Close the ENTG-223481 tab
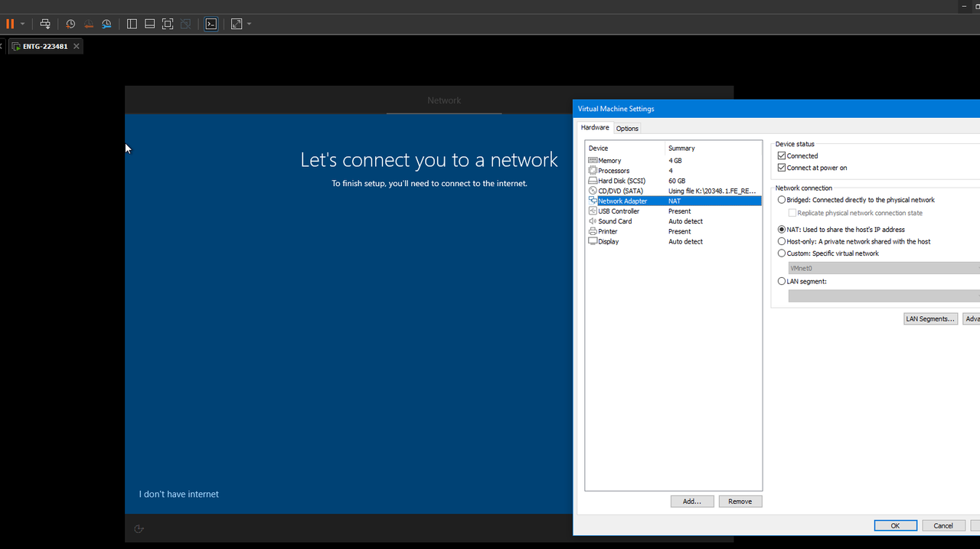This screenshot has height=549, width=980. [77, 46]
